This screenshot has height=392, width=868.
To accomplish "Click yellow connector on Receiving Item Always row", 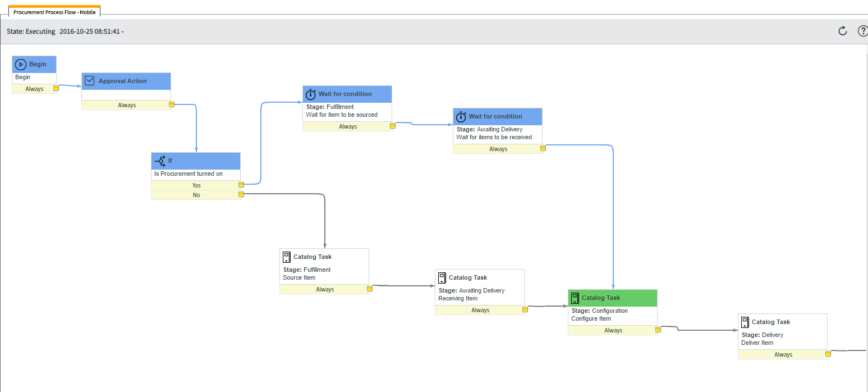I will coord(525,309).
